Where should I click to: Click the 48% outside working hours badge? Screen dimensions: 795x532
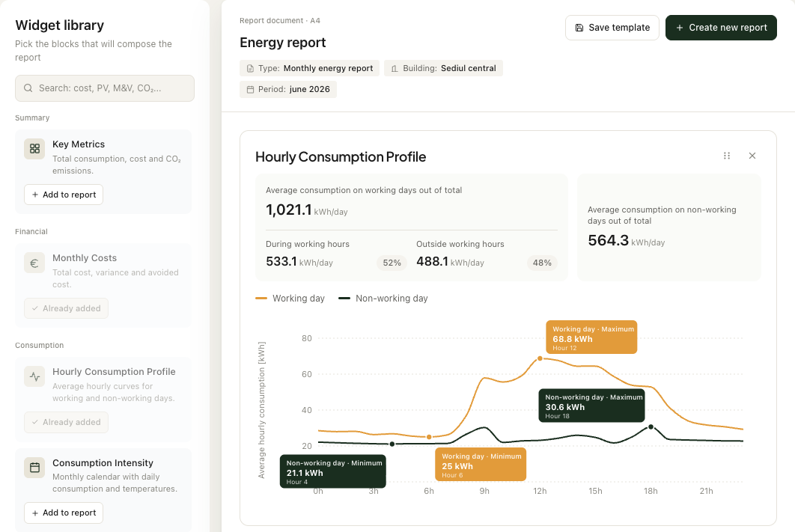[542, 263]
